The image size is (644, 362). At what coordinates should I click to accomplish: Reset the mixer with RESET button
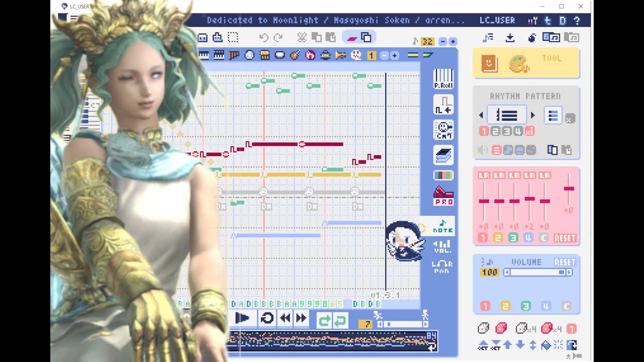point(565,238)
